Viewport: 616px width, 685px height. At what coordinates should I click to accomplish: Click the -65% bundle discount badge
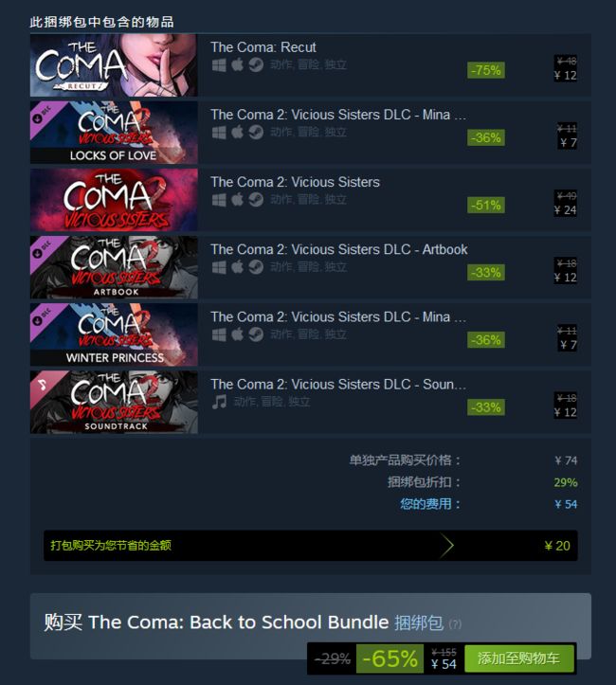[390, 658]
